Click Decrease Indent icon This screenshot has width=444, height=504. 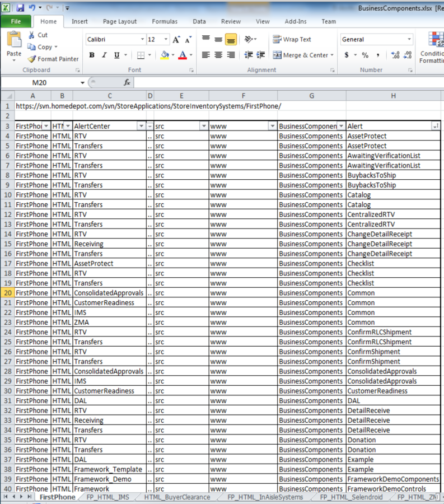coord(249,55)
